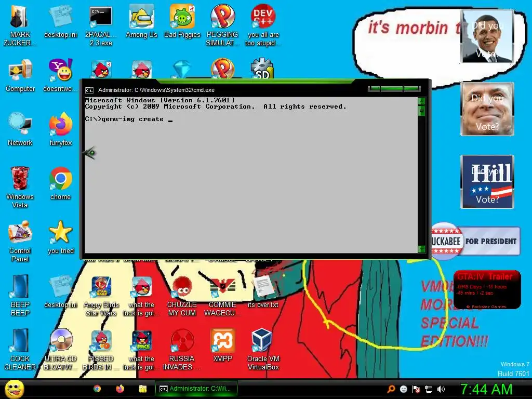Click the scroll down arrow in cmd window
532x399 pixels.
pos(421,249)
